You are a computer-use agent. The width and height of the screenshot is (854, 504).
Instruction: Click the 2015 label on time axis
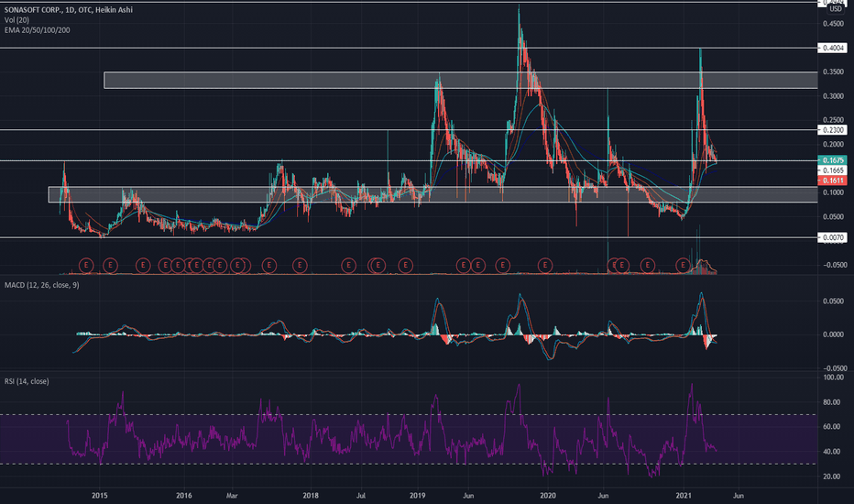tap(100, 495)
